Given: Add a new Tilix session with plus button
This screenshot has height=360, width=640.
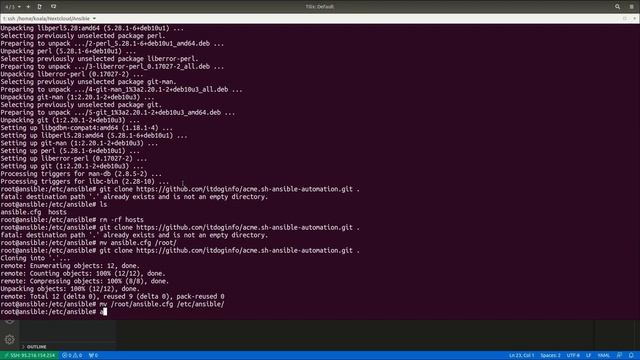Looking at the screenshot, I should (x=28, y=7).
